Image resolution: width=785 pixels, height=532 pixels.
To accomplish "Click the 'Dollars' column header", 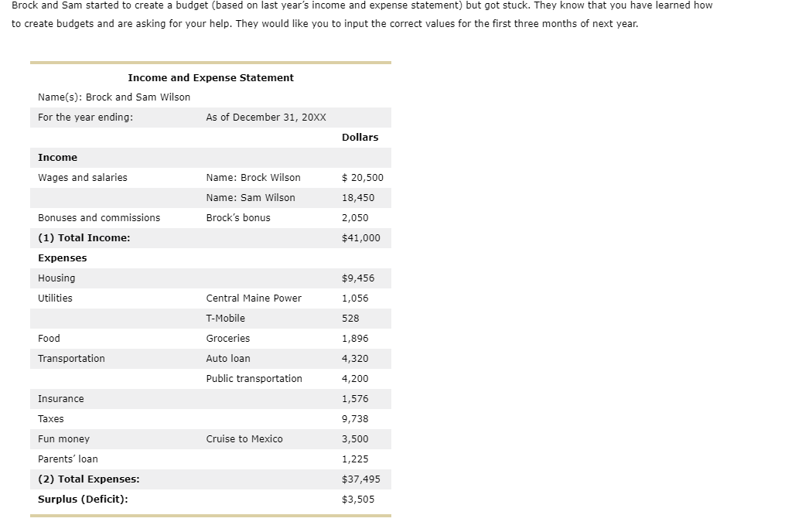I will (x=360, y=137).
